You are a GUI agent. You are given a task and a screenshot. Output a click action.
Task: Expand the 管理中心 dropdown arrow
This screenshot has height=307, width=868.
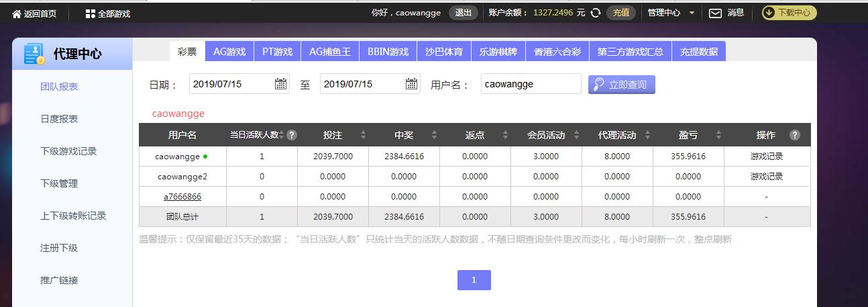pyautogui.click(x=692, y=13)
